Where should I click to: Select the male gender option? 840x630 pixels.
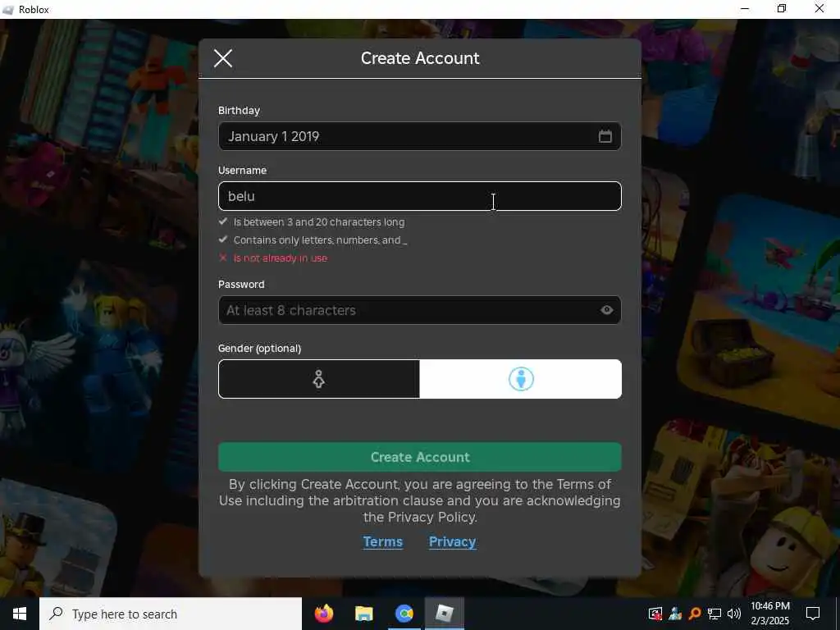520,379
